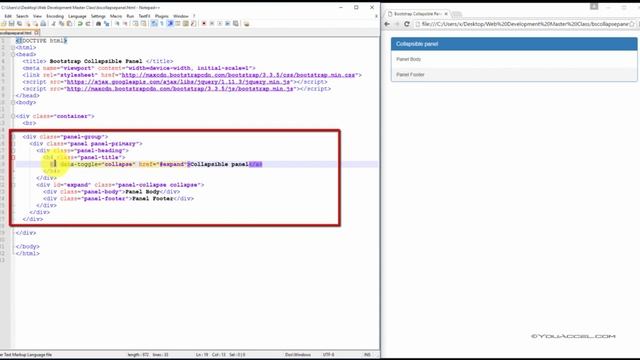The height and width of the screenshot is (360, 640).
Task: Click the macro playback icon
Action: 220,24
